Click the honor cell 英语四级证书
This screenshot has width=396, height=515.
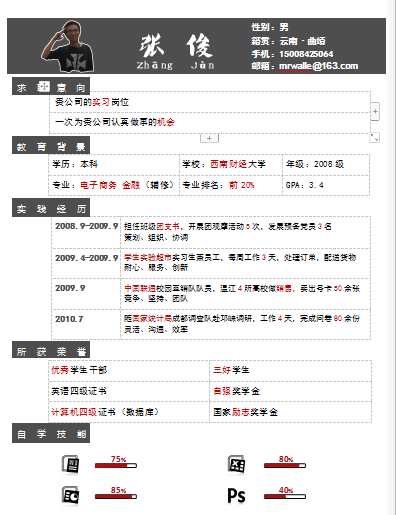(x=129, y=391)
